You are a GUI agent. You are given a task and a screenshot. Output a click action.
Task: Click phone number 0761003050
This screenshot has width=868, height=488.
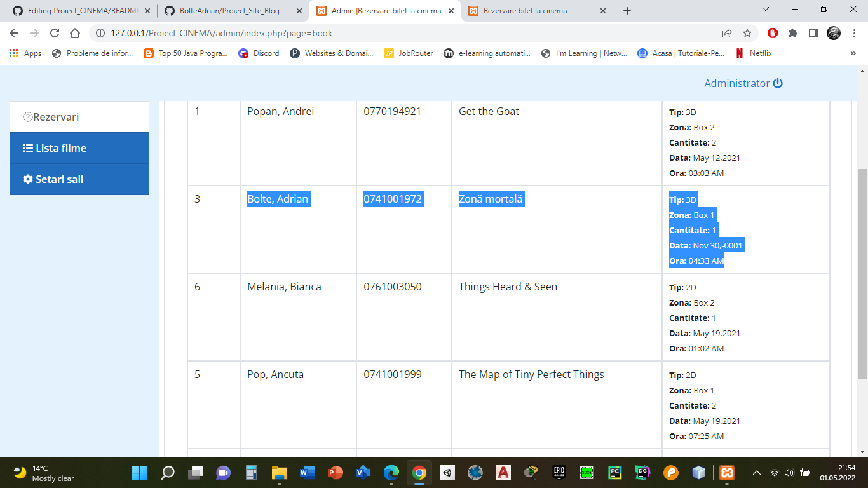click(392, 287)
